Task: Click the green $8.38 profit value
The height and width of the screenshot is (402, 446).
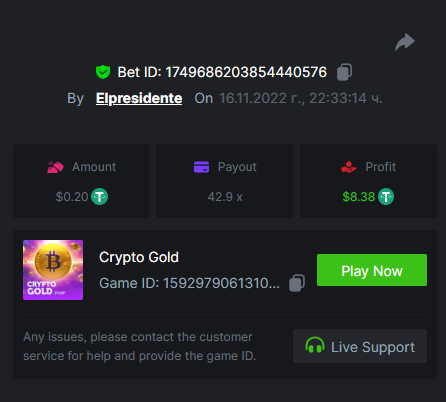Action: (359, 197)
